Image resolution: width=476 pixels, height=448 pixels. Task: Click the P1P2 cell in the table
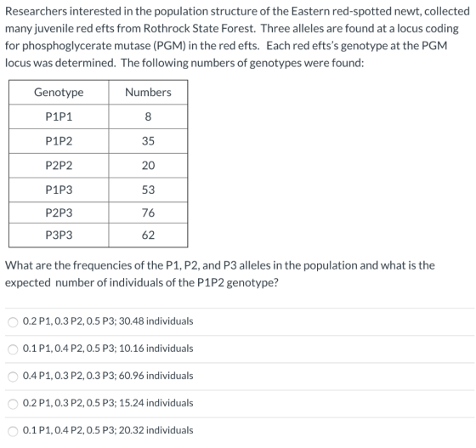click(x=59, y=141)
